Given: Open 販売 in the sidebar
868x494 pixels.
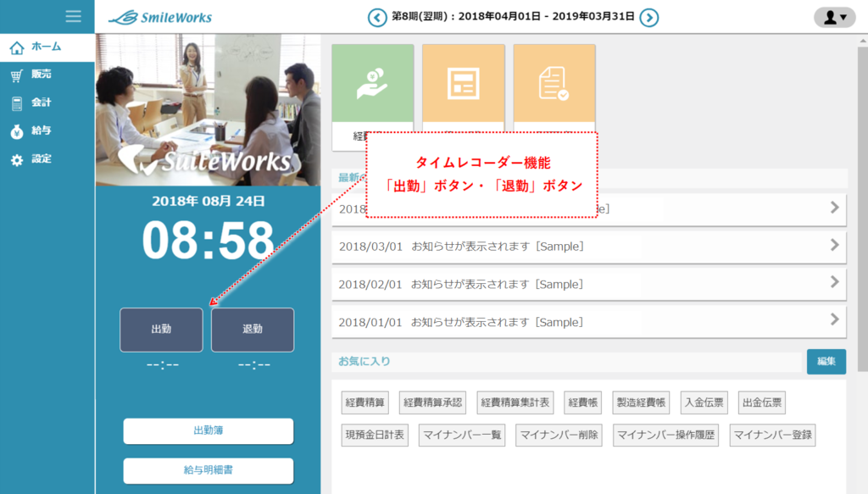Looking at the screenshot, I should (x=47, y=75).
